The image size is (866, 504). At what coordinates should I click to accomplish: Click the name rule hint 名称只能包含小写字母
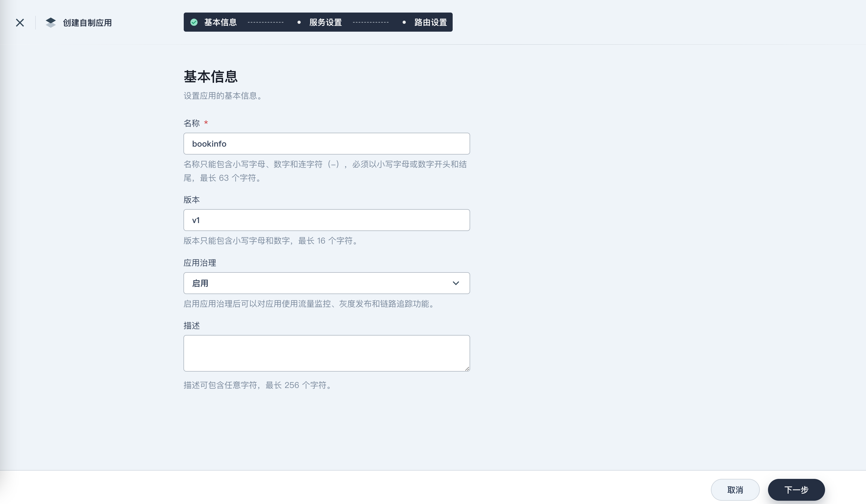coord(325,171)
